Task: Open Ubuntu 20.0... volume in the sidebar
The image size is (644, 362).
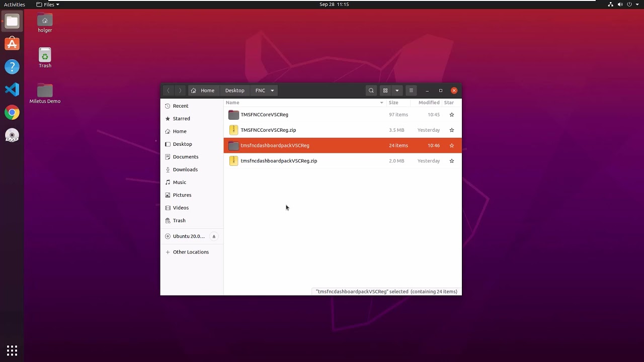Action: click(x=189, y=236)
